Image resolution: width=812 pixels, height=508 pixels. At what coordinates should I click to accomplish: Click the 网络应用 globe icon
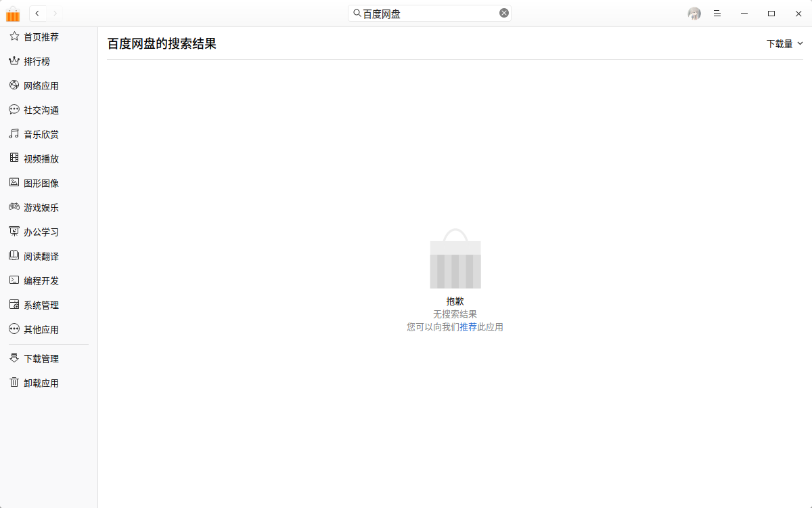coord(14,85)
